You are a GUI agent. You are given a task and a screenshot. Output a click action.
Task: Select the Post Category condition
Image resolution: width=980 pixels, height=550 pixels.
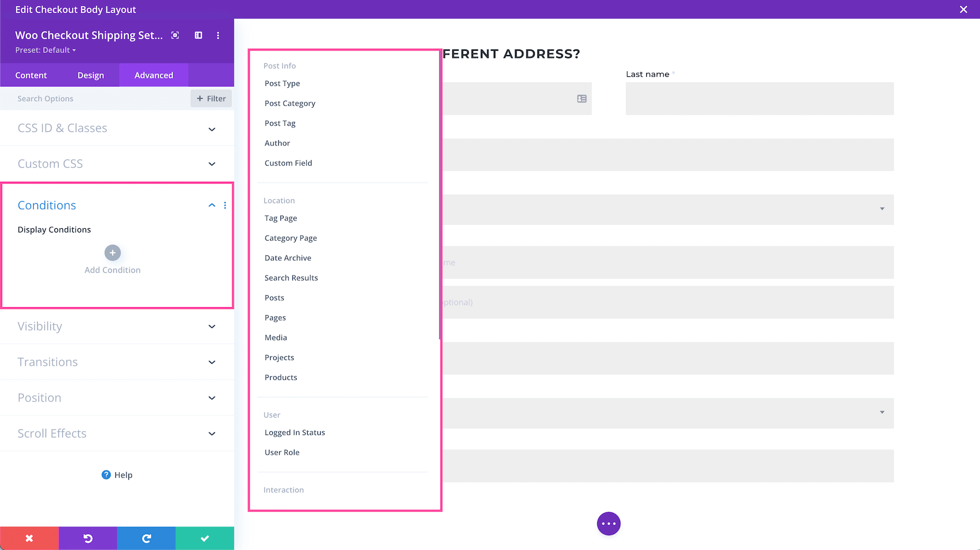(290, 103)
